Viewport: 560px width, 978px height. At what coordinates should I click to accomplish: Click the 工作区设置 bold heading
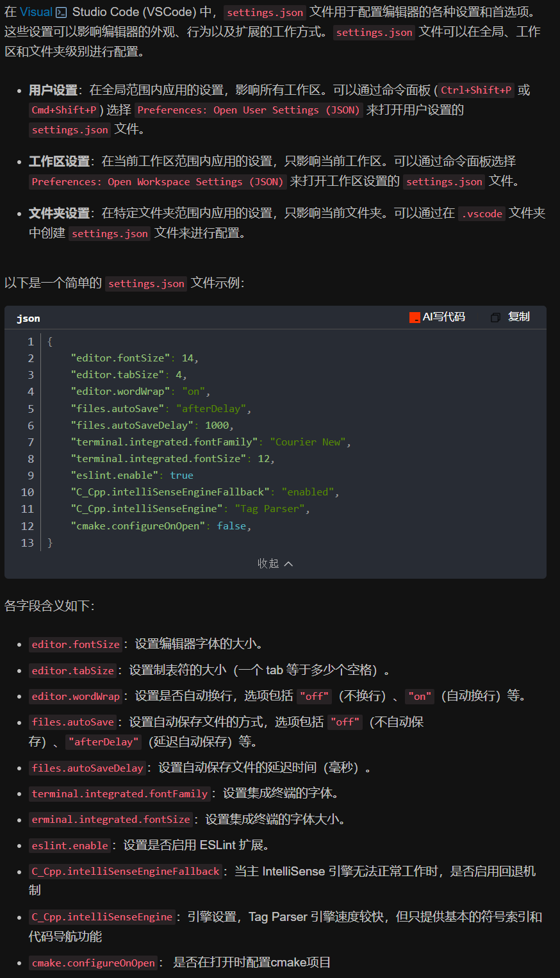pyautogui.click(x=60, y=162)
